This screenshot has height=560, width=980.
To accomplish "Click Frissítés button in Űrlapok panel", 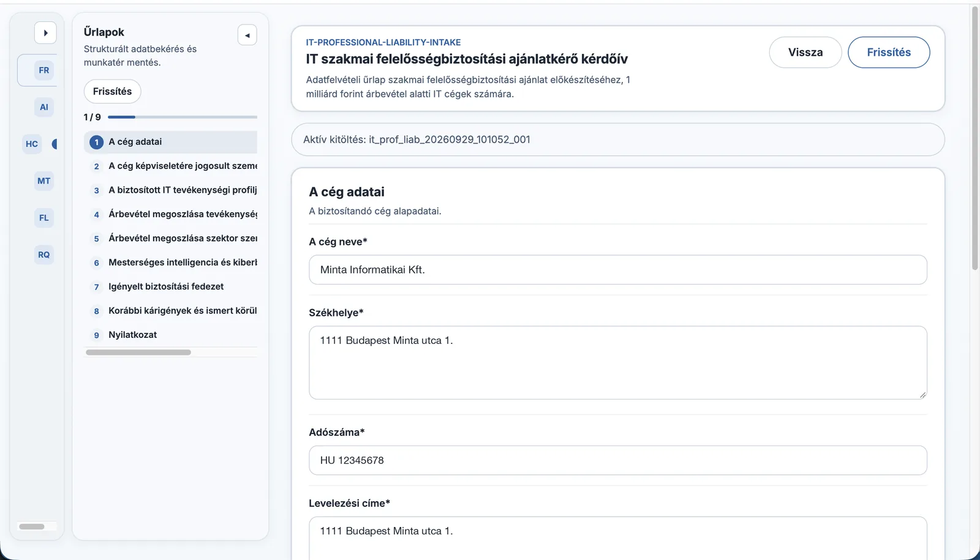I will pyautogui.click(x=112, y=91).
